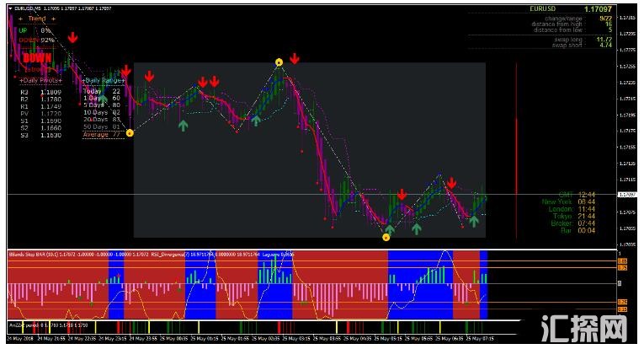The height and width of the screenshot is (349, 644).
Task: Click the London 11:44 clock row
Action: [x=572, y=209]
